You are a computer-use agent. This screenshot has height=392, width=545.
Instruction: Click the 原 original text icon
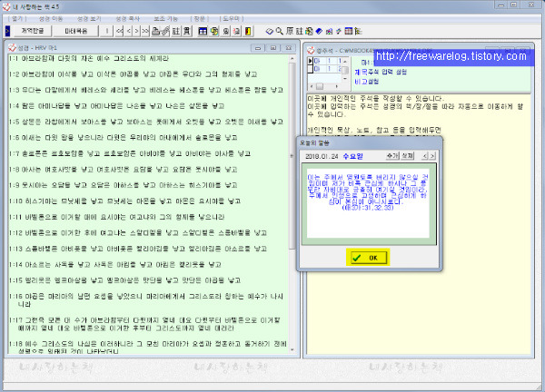point(290,31)
